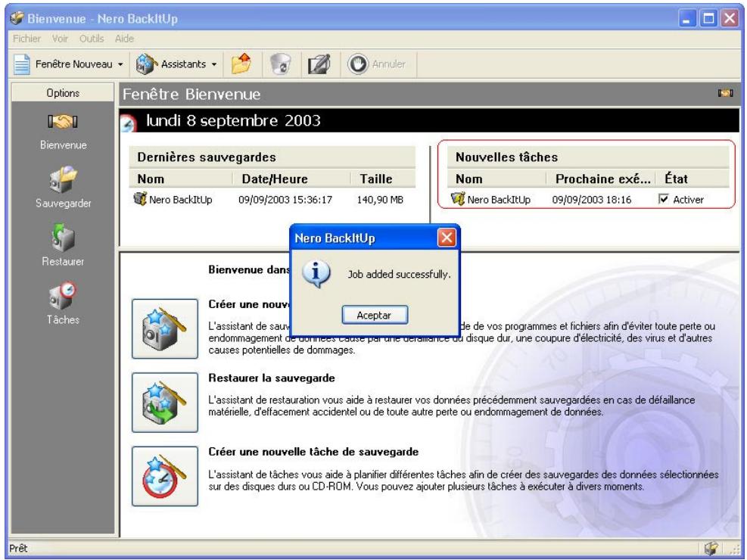Screen dimensions: 747x560
Task: Click Aceptar in the dialog
Action: pos(375,316)
